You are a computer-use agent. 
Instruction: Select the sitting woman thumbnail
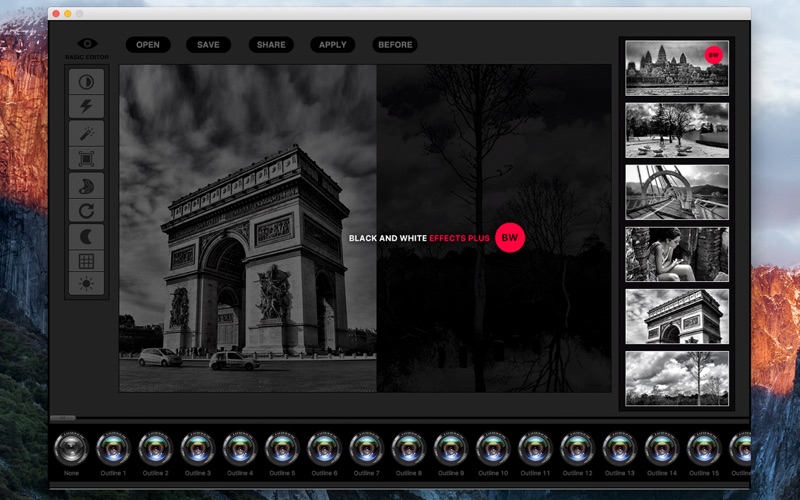coord(677,254)
